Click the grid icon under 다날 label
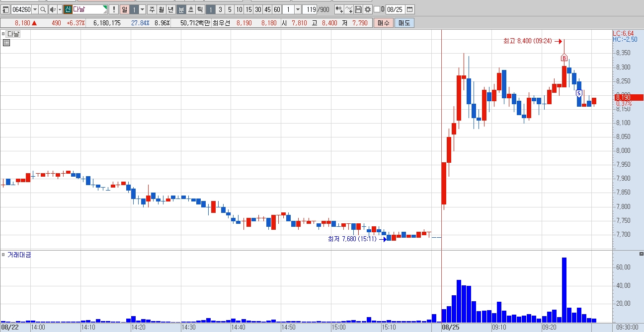The height and width of the screenshot is (332, 644). [6, 43]
